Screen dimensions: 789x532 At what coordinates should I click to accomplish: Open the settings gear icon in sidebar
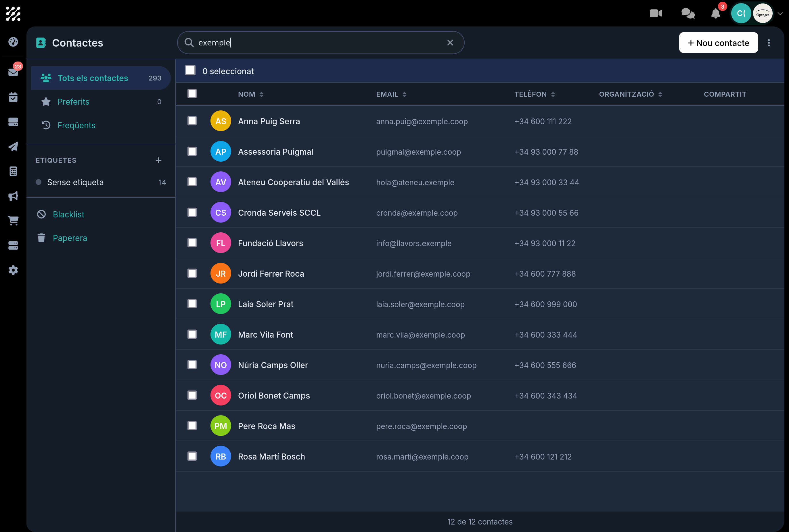(x=13, y=270)
